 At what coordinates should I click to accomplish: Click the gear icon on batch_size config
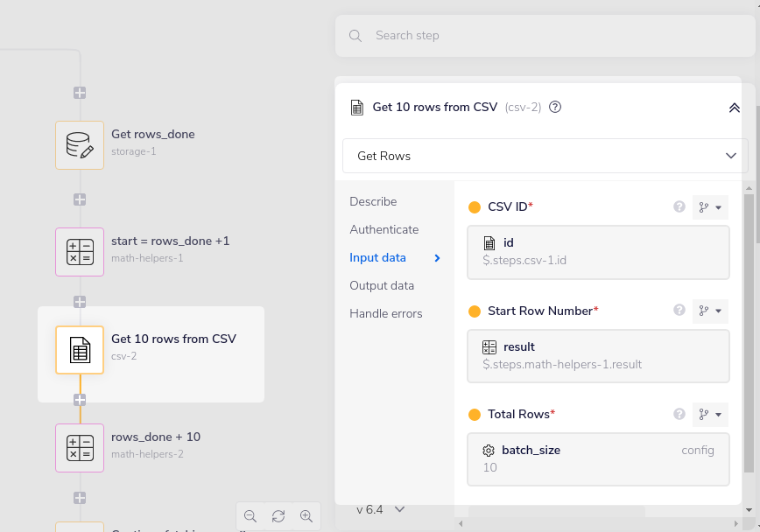pos(489,450)
